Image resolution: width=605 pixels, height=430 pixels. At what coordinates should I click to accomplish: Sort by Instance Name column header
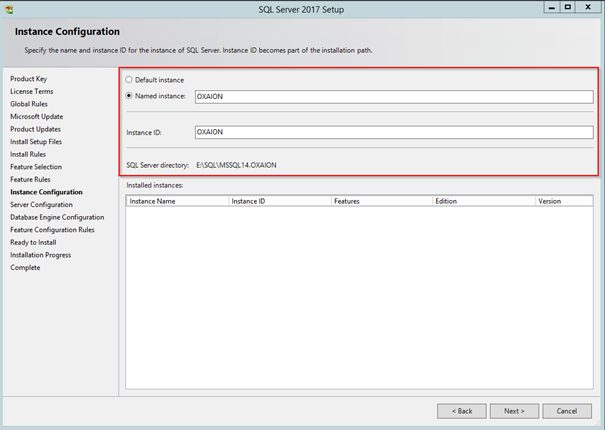pyautogui.click(x=177, y=201)
